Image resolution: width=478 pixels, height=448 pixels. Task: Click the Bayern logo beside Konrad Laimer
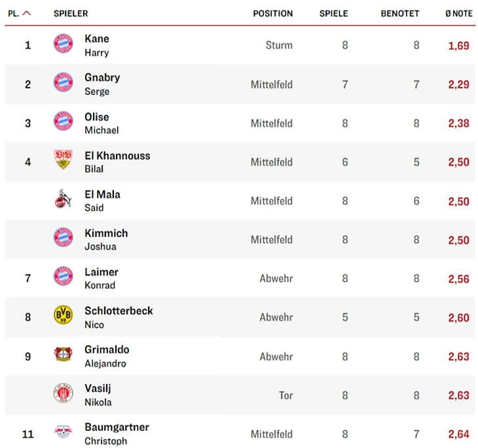[x=64, y=278]
